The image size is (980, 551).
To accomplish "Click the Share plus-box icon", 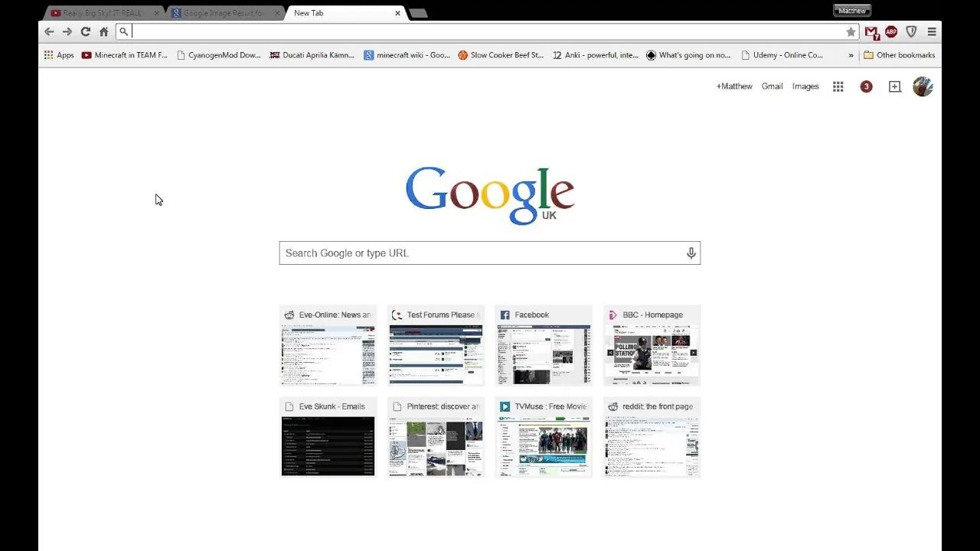I will click(894, 86).
